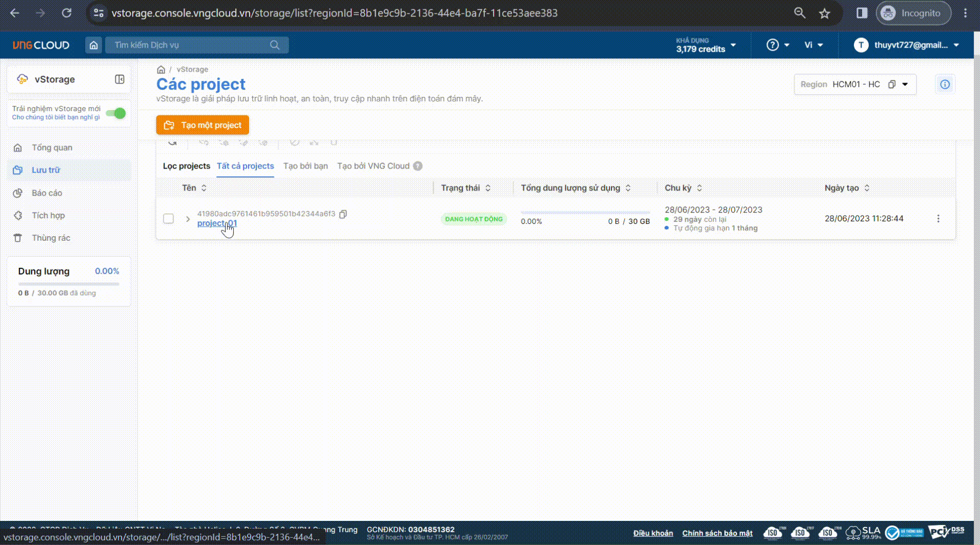The width and height of the screenshot is (980, 545).
Task: Open three-dot actions menu for project-01
Action: click(x=938, y=219)
